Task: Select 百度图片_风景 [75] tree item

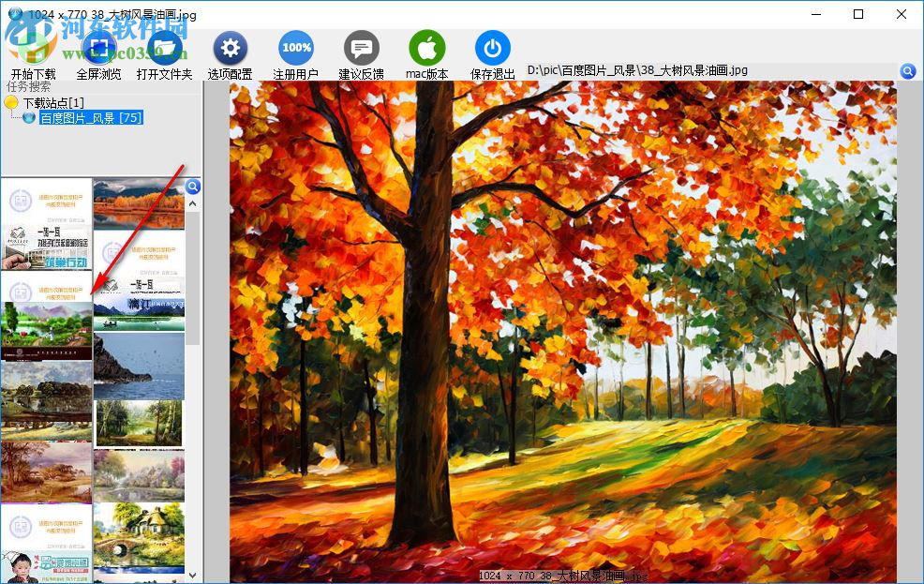Action: pos(91,118)
